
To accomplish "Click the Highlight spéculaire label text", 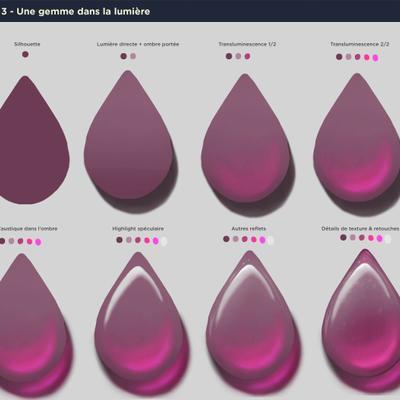I will click(x=138, y=229).
